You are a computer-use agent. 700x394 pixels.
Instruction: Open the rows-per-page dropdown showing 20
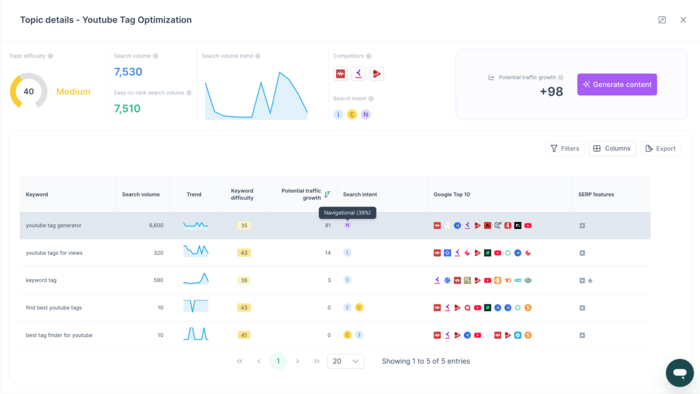346,361
